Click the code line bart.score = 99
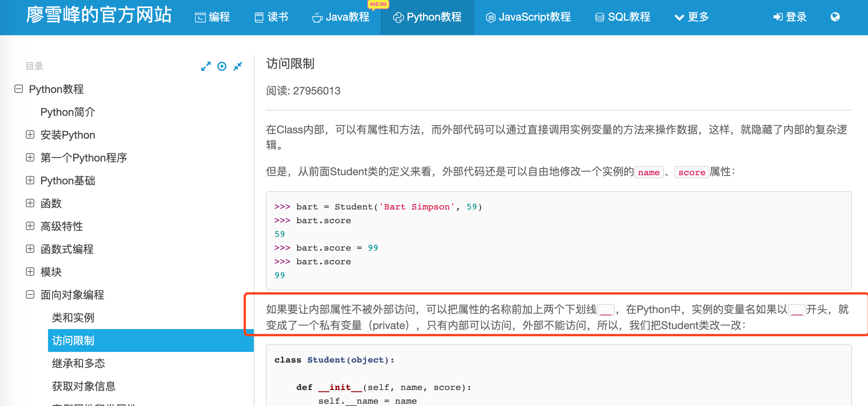This screenshot has width=868, height=406. 326,248
